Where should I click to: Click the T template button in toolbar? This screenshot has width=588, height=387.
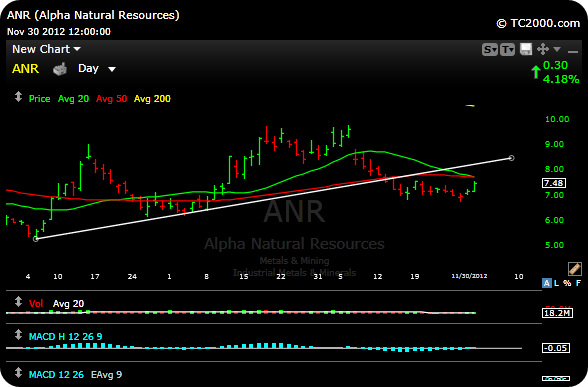(507, 50)
